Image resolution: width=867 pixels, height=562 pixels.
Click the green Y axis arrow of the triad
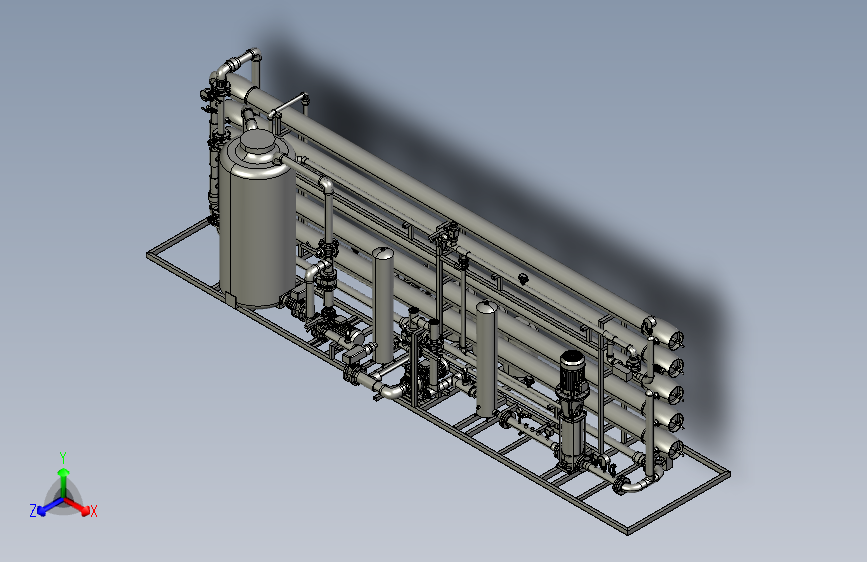(64, 481)
